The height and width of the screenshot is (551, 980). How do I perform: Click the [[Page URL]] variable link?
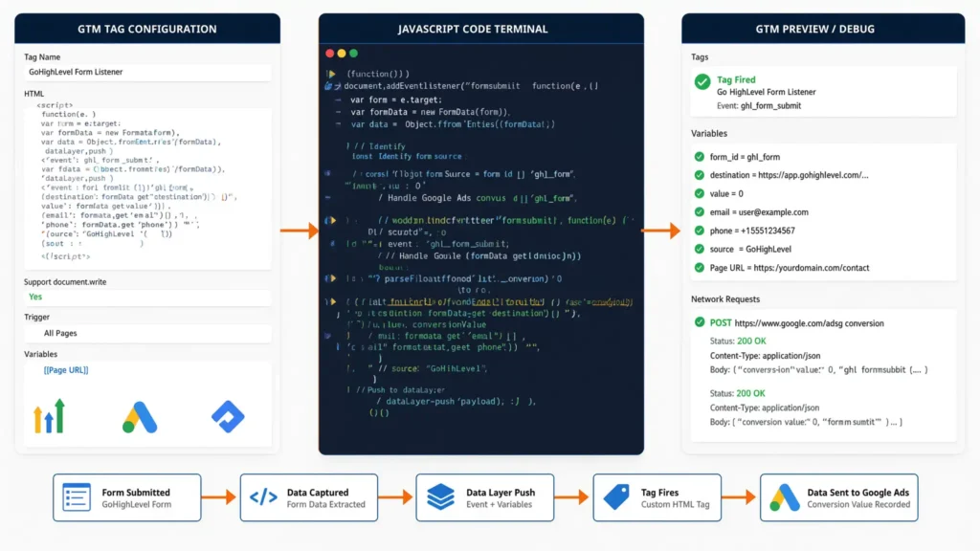66,370
